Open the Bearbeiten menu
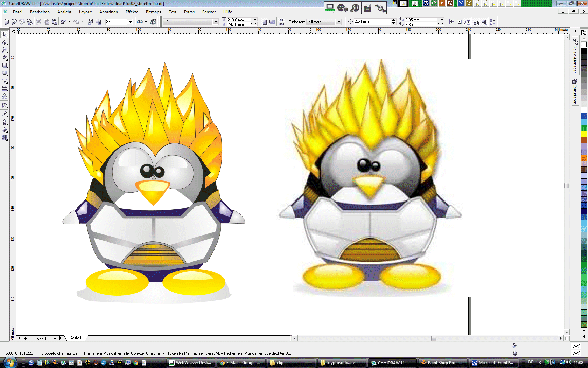 (x=40, y=12)
